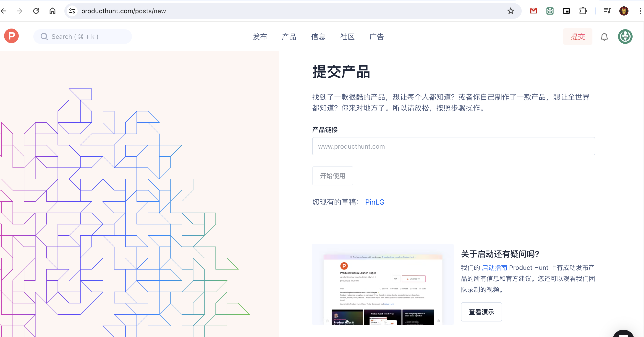Open the Extensions puzzle icon

(583, 11)
